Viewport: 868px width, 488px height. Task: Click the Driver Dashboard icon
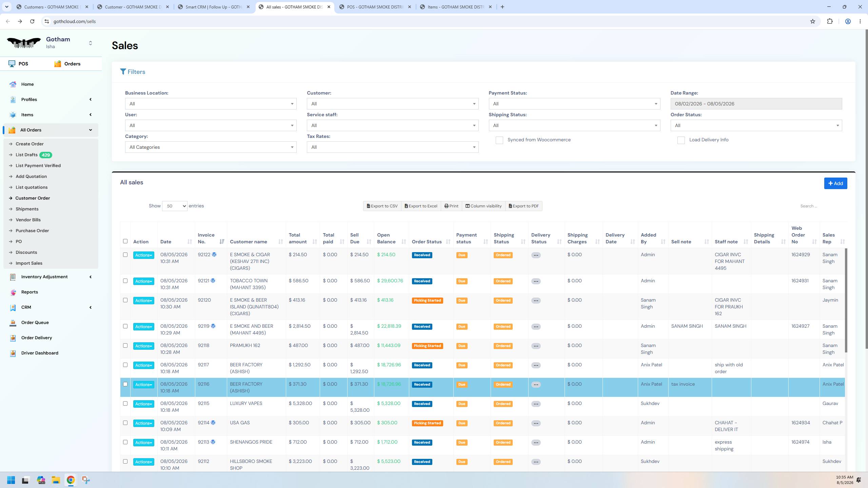[13, 353]
